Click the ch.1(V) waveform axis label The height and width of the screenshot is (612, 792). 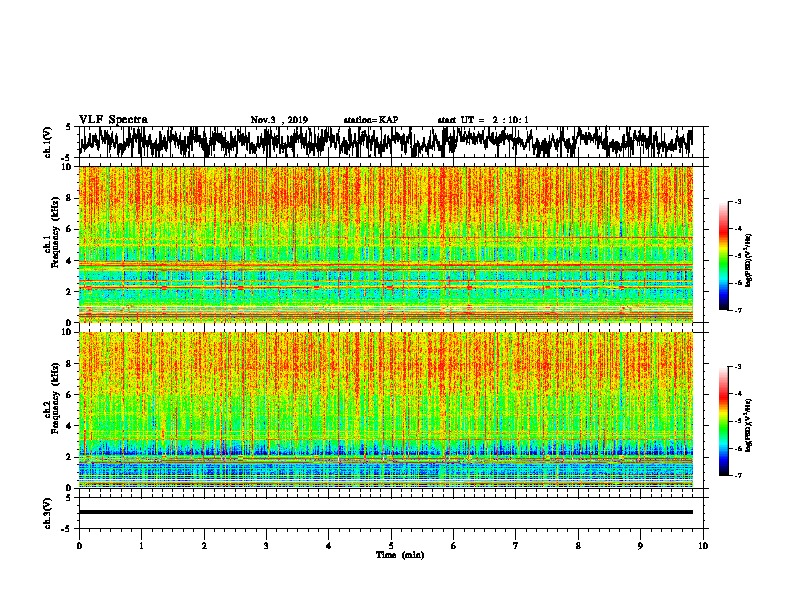pos(48,142)
